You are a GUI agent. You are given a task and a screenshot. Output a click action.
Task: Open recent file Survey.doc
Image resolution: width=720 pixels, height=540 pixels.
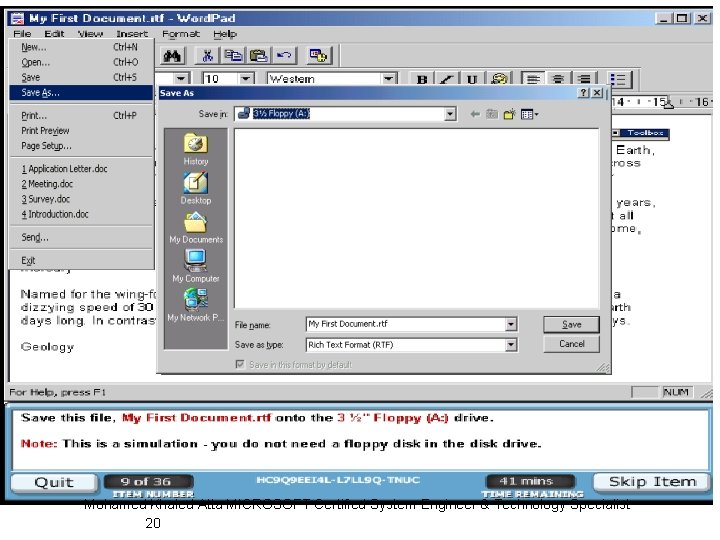coord(81,199)
